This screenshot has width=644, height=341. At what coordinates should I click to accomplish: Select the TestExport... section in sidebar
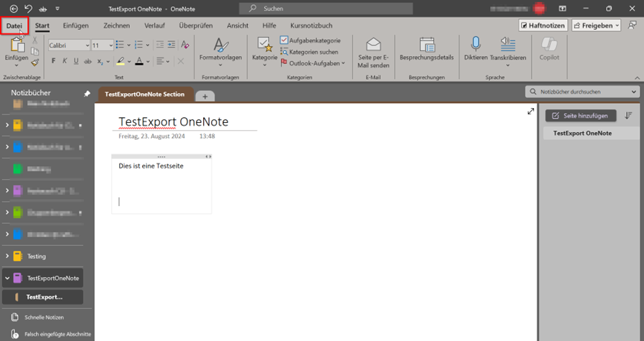[43, 297]
